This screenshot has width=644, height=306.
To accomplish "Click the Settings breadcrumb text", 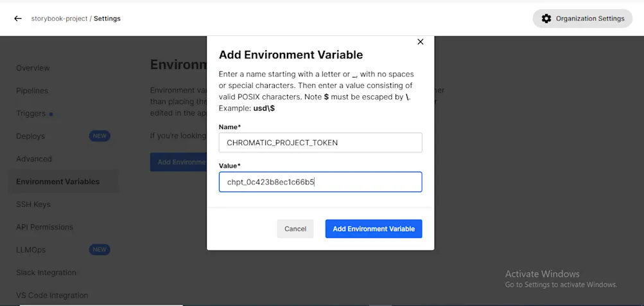I will (107, 19).
